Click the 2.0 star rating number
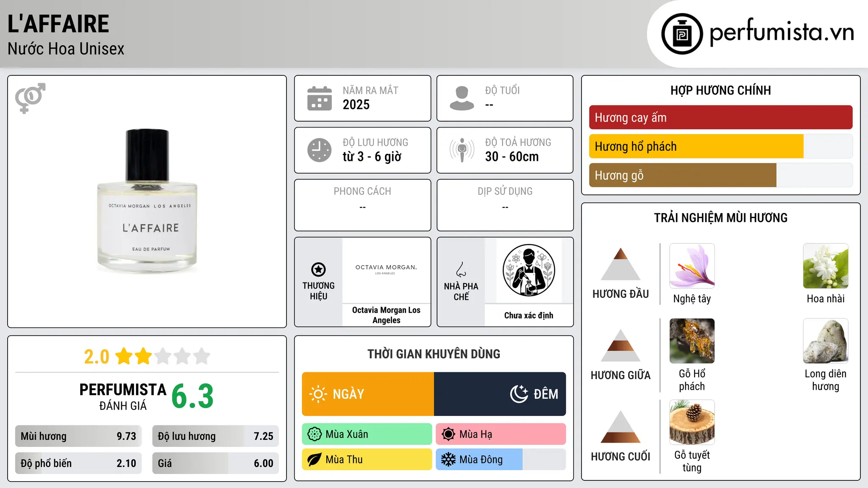Screen dimensions: 868x488 (97, 357)
